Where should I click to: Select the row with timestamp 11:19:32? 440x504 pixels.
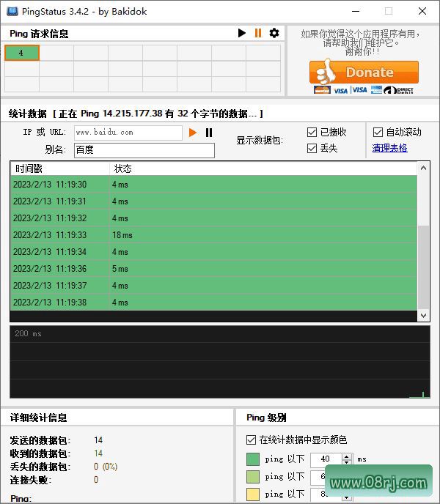point(213,218)
